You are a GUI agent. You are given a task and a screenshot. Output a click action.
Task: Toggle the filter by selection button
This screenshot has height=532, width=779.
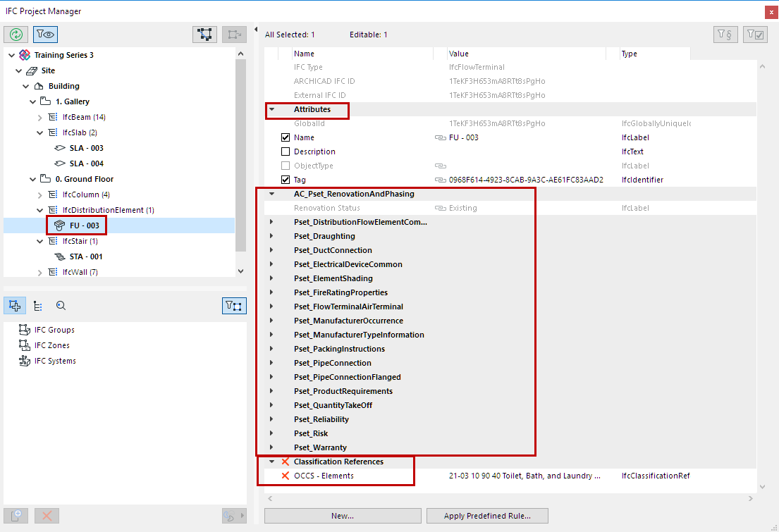coord(234,306)
